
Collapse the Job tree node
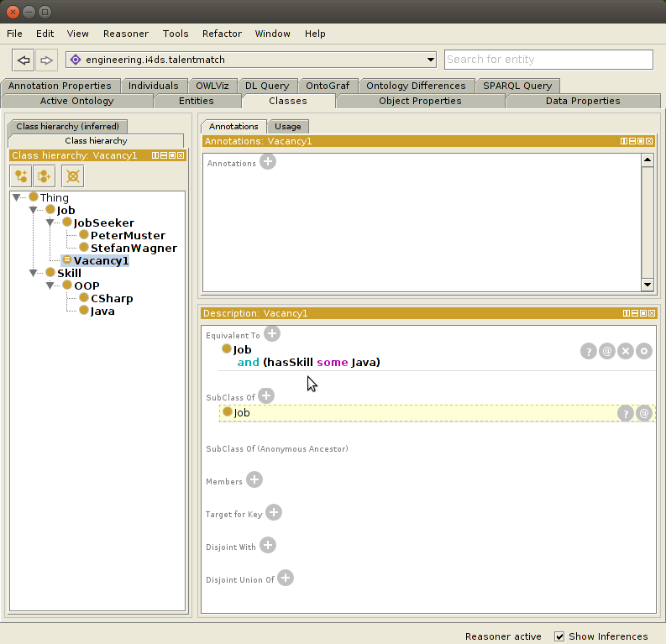click(x=34, y=211)
